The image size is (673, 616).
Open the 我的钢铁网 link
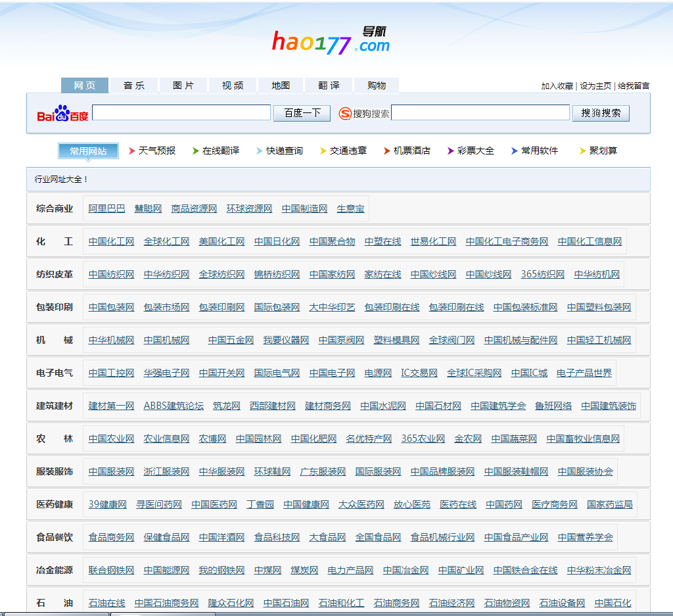coord(221,571)
